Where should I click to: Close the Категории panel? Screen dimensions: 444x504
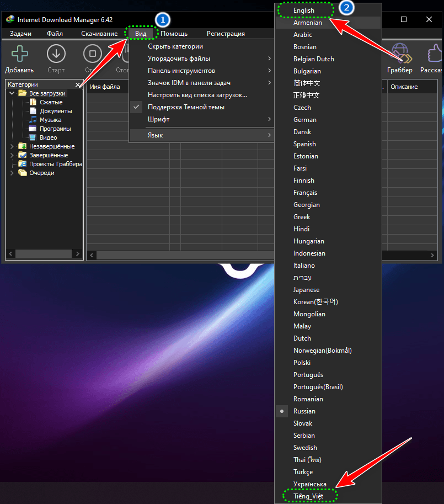pyautogui.click(x=77, y=84)
